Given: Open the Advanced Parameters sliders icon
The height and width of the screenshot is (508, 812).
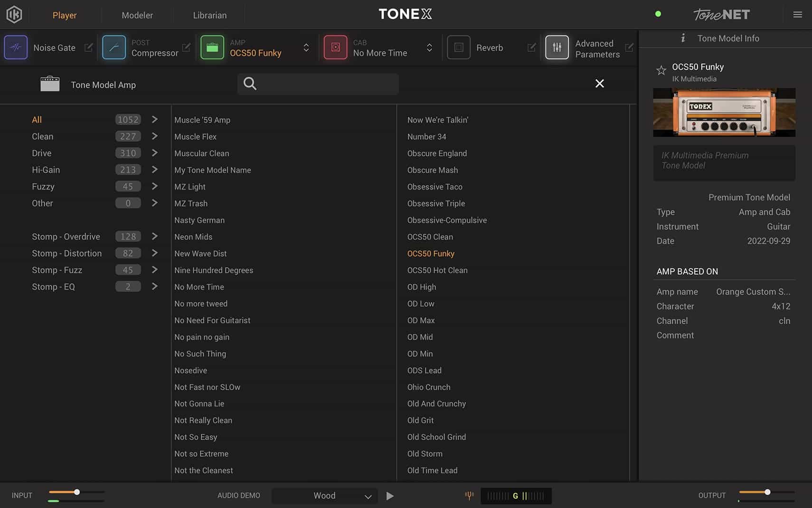Looking at the screenshot, I should tap(557, 48).
